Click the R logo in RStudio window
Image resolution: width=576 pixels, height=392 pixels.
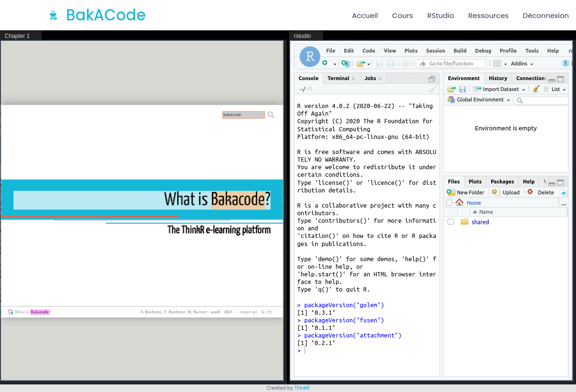pyautogui.click(x=310, y=57)
